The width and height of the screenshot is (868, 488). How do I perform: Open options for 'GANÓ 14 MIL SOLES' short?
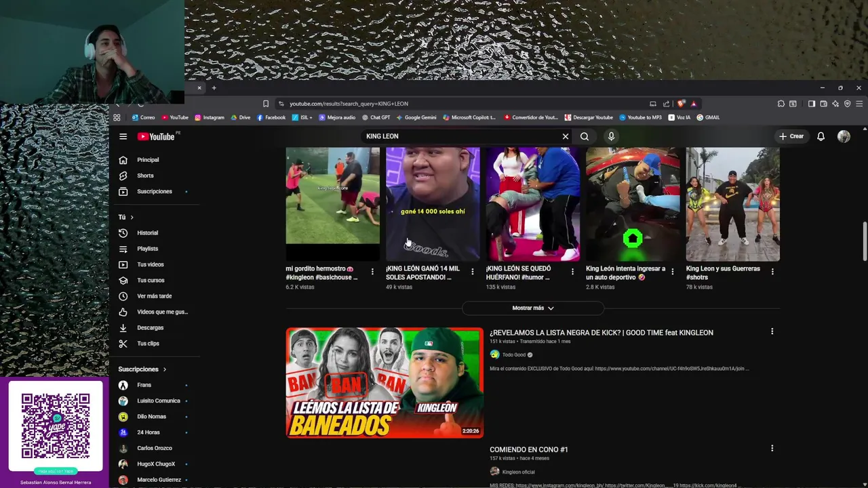point(473,272)
